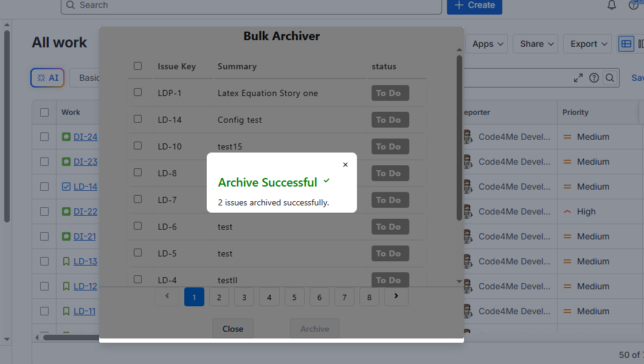This screenshot has width=644, height=364.
Task: Switch the search to AI mode
Action: tap(47, 77)
